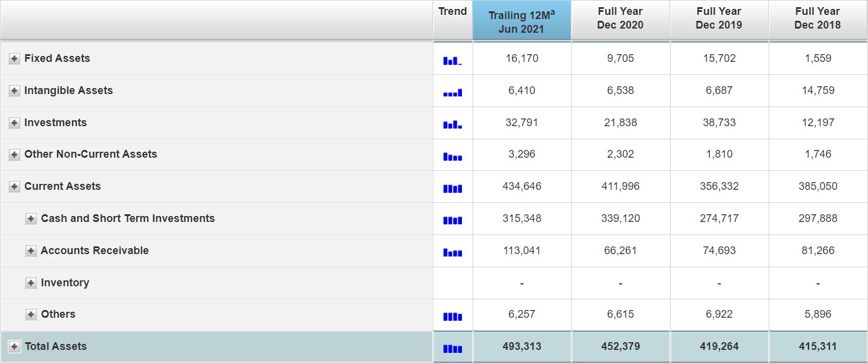
Task: Click the Total Assets 493,313 value cell
Action: tap(521, 346)
